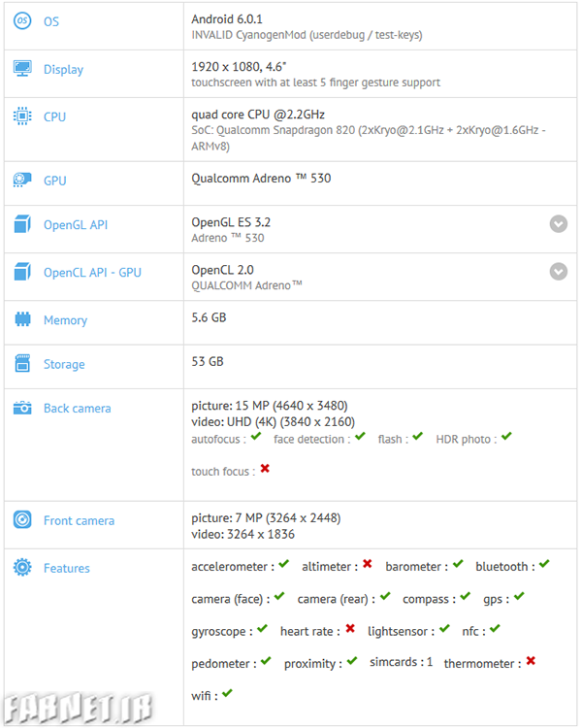Click the Back camera label
Screen dimensions: 582x728
pyautogui.click(x=77, y=409)
